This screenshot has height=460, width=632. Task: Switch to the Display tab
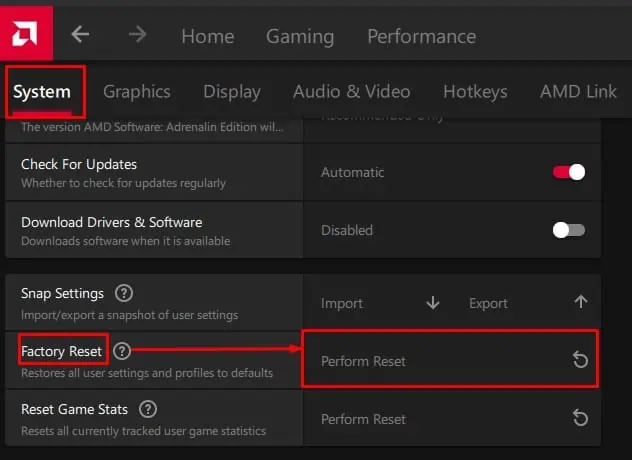(232, 91)
